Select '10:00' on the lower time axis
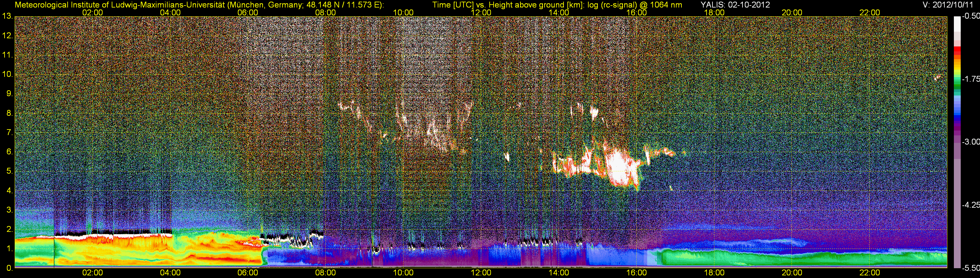This screenshot has height=278, width=980. 403,273
